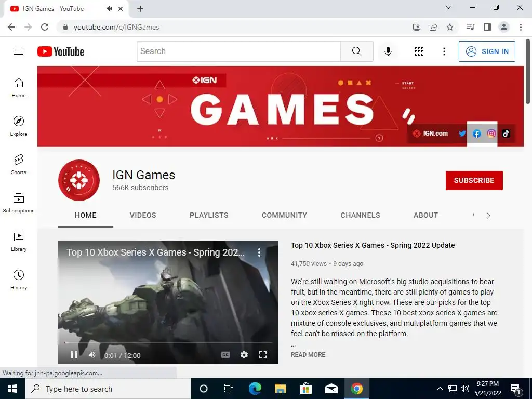Image resolution: width=532 pixels, height=399 pixels.
Task: Switch to the COMMUNITY tab
Action: click(284, 215)
